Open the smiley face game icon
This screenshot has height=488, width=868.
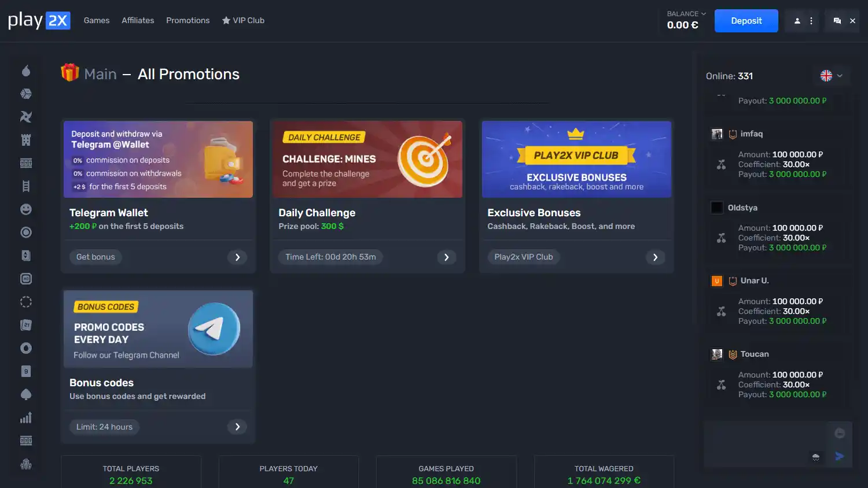pyautogui.click(x=26, y=209)
